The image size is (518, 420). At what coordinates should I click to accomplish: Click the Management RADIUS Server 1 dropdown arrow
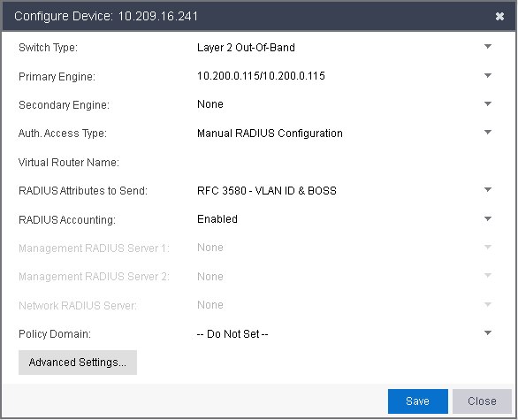coord(488,248)
